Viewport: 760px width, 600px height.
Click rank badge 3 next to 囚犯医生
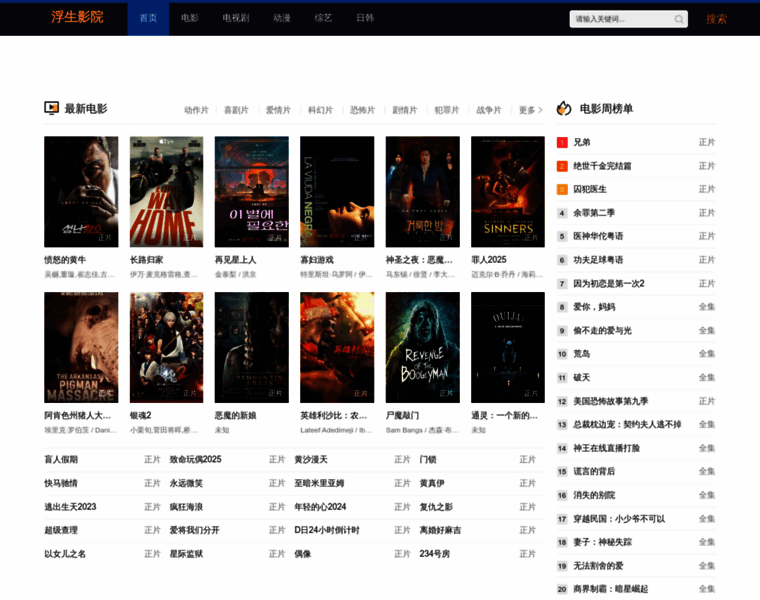tap(562, 189)
